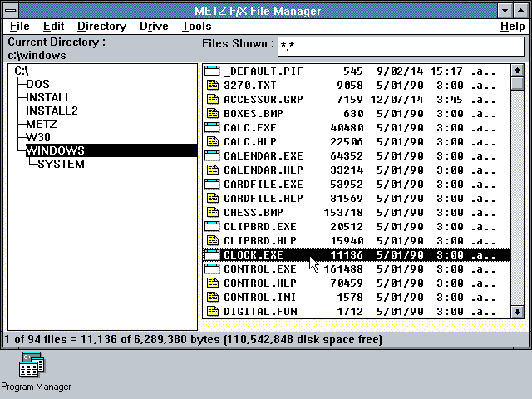Click the ACCESSOR.GRP file icon
Image resolution: width=532 pixels, height=399 pixels.
pyautogui.click(x=213, y=100)
